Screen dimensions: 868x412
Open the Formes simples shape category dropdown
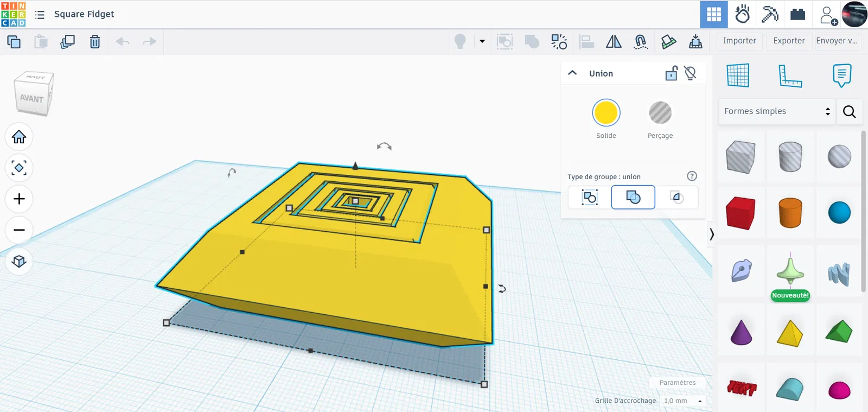[776, 111]
